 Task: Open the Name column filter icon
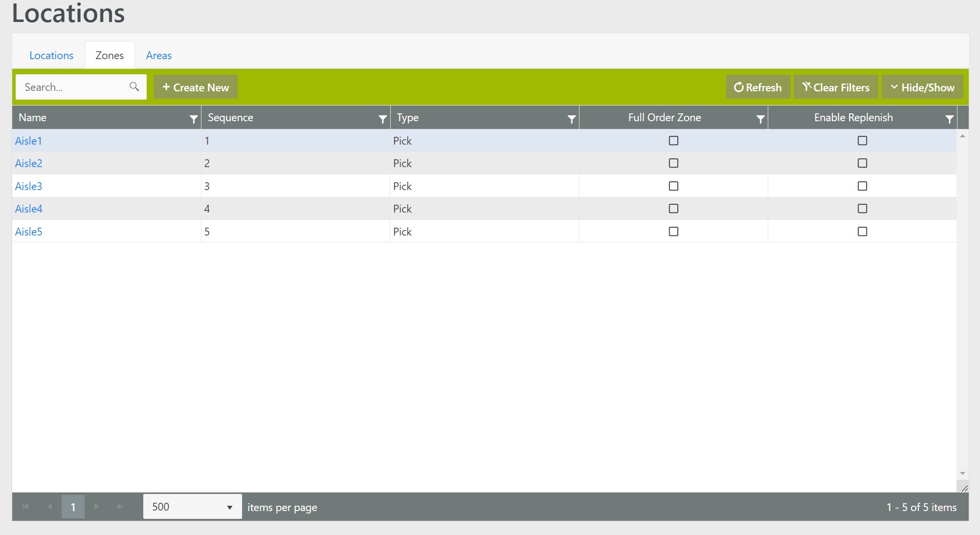point(194,119)
